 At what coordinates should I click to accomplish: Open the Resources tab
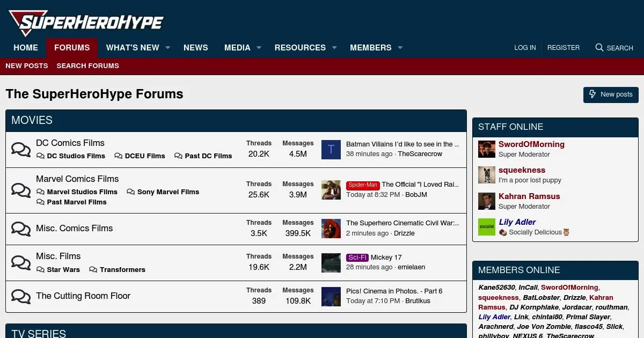pyautogui.click(x=300, y=48)
